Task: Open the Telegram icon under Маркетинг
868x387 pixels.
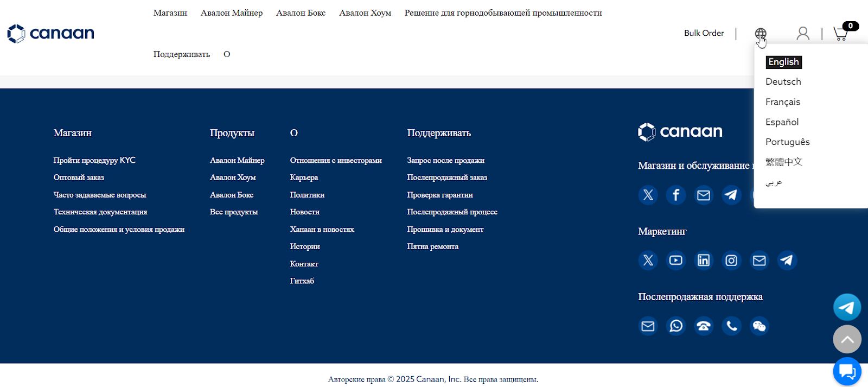Action: (787, 261)
